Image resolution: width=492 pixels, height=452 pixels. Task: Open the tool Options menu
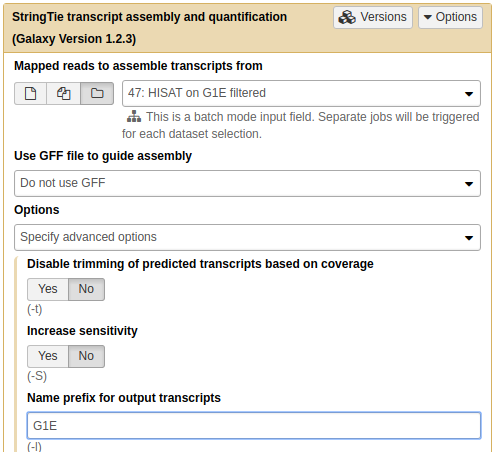pyautogui.click(x=450, y=17)
